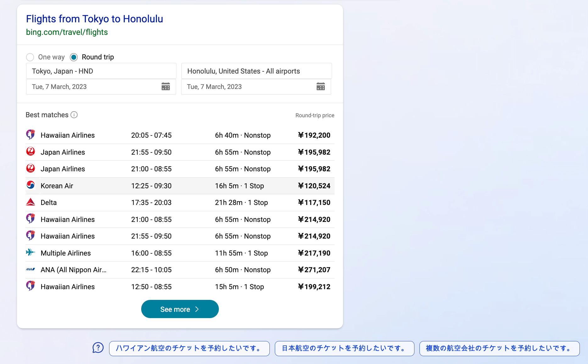This screenshot has width=588, height=364.
Task: Click the return date field
Action: point(256,87)
